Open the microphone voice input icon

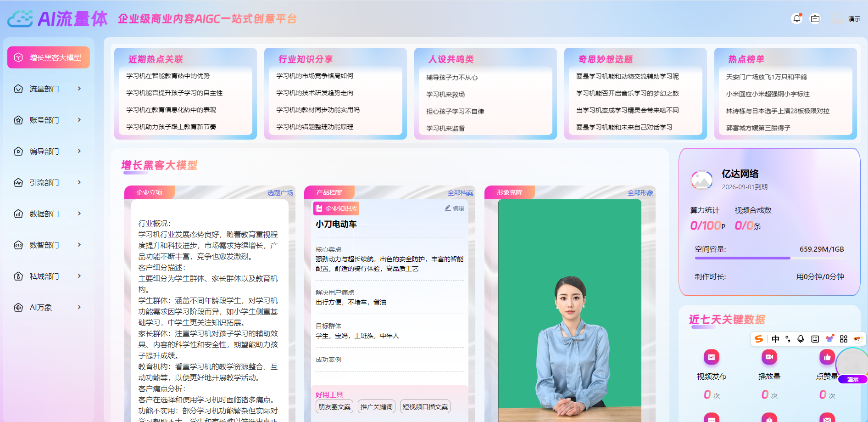pos(801,339)
